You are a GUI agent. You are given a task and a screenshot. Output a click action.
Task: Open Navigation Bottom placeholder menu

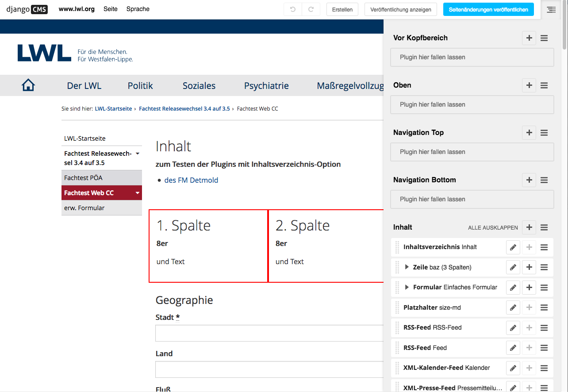[544, 180]
